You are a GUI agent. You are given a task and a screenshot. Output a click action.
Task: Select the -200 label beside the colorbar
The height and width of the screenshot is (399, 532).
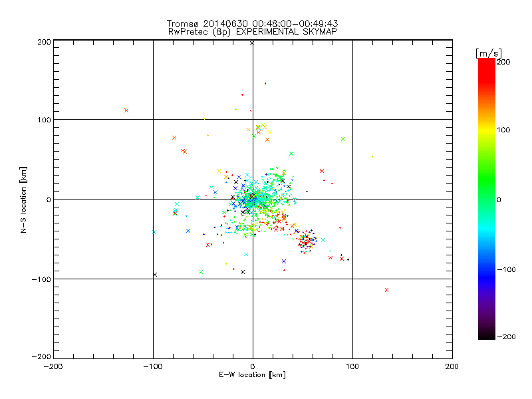[x=506, y=336]
